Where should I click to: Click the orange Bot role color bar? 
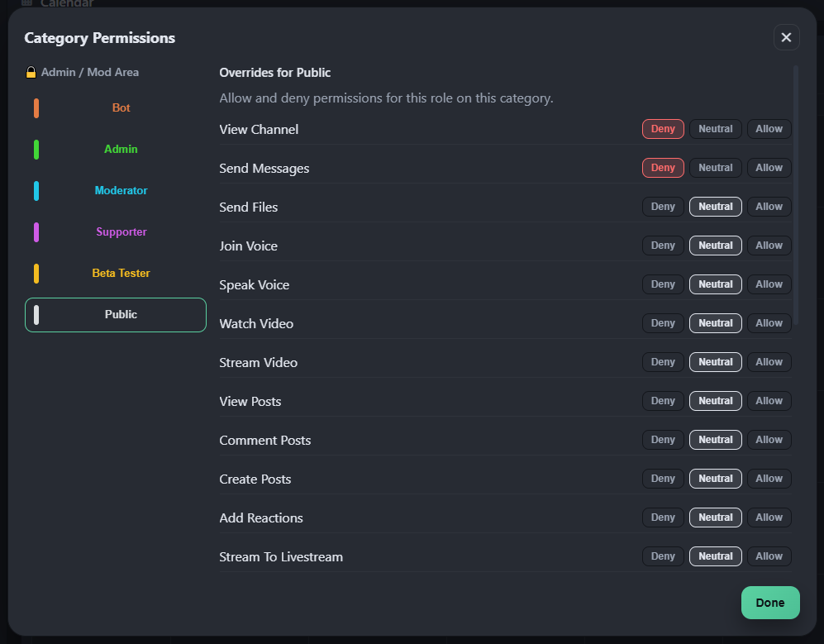[36, 108]
